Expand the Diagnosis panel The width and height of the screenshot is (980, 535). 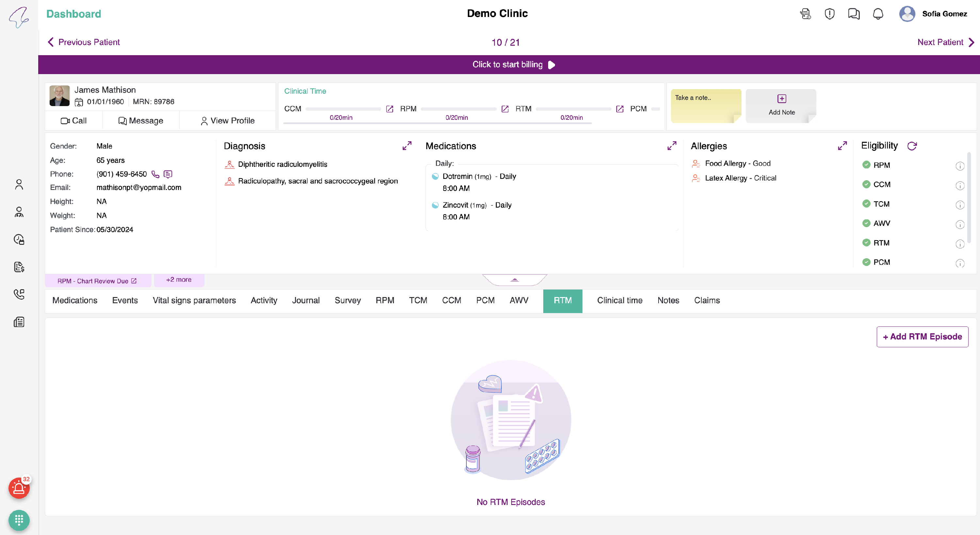(x=407, y=146)
